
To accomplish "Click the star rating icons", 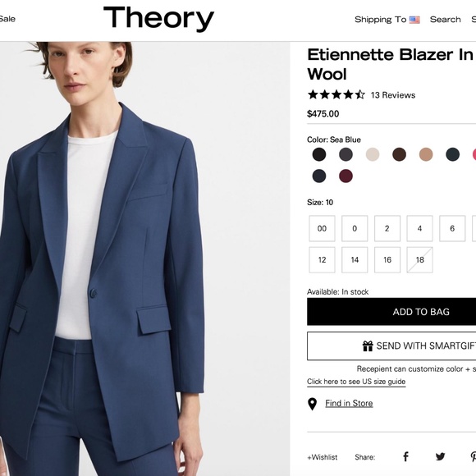I will 336,94.
